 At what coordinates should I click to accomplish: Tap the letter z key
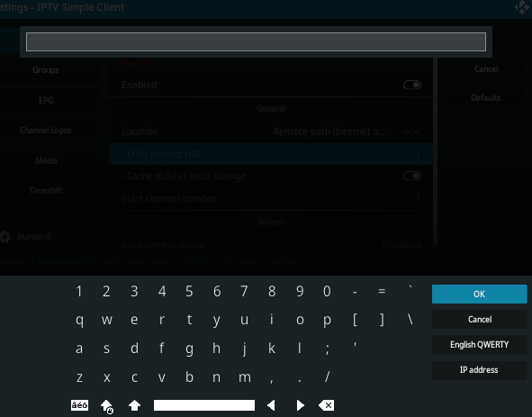79,377
